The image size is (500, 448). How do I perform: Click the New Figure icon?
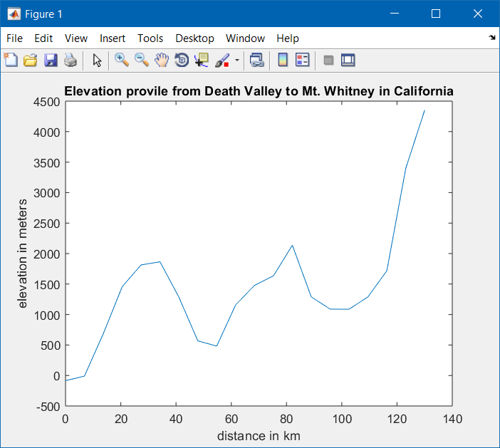[11, 61]
